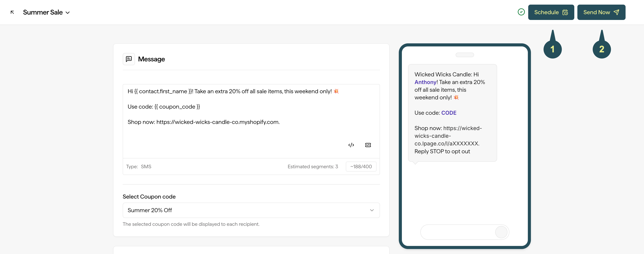The height and width of the screenshot is (254, 644).
Task: Click the highlighted name Anthony in preview
Action: [x=425, y=82]
